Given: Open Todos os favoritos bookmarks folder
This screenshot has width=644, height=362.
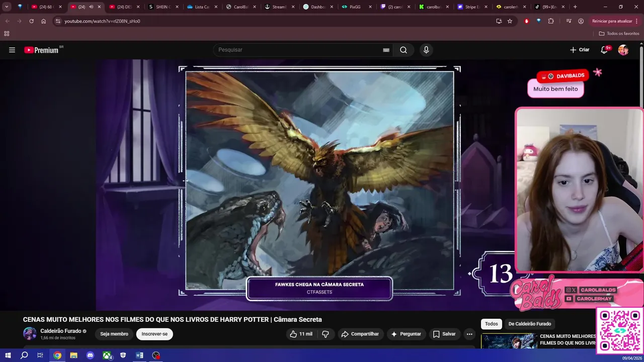Looking at the screenshot, I should [619, 34].
